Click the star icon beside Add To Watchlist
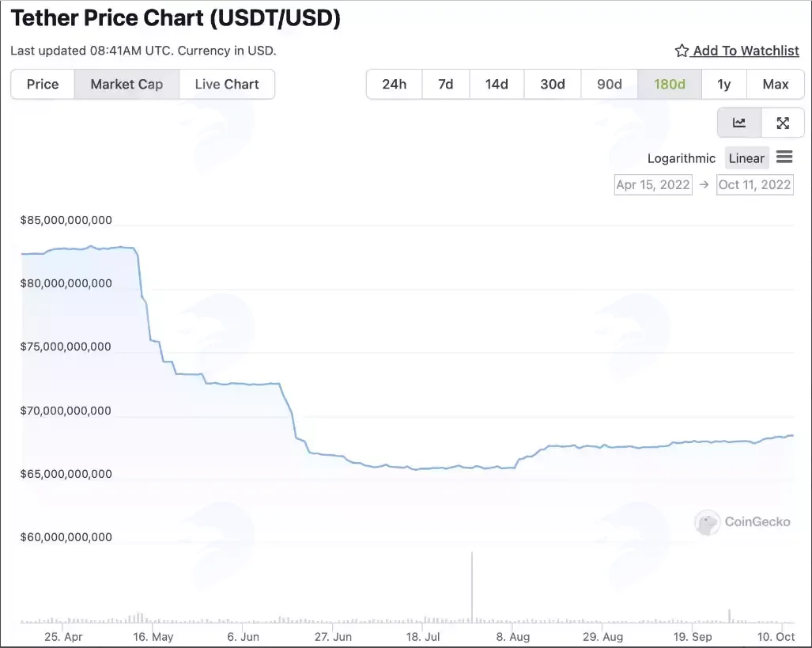This screenshot has height=648, width=812. click(x=682, y=51)
